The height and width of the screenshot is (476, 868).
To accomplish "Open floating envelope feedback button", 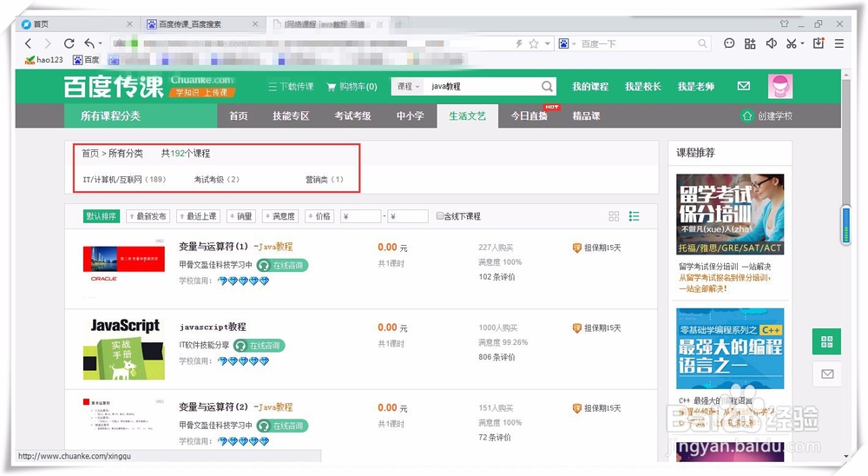I will [827, 374].
